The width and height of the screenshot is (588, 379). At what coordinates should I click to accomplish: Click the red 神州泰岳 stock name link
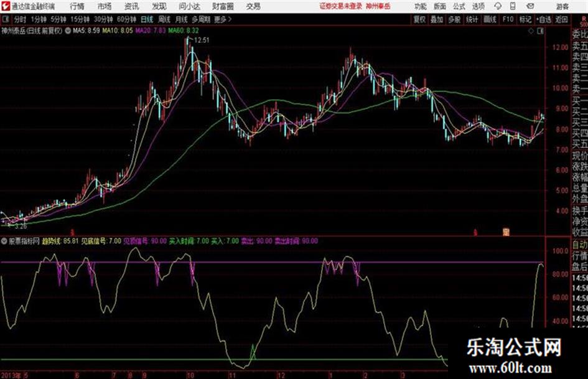coord(378,6)
